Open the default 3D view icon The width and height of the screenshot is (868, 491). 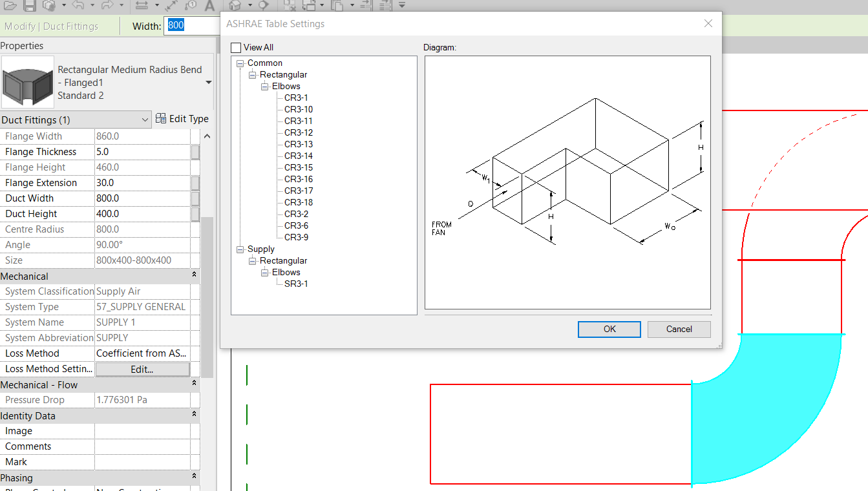236,6
